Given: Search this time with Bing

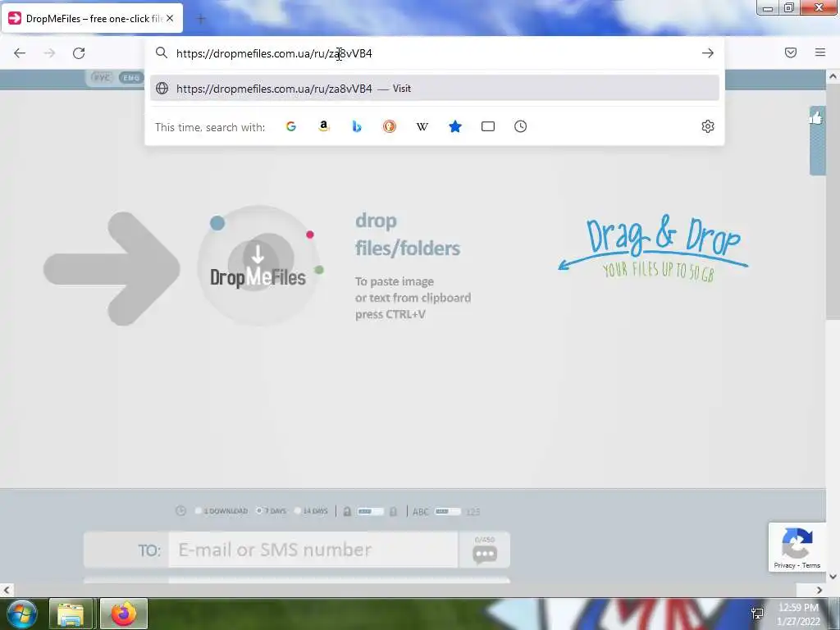Looking at the screenshot, I should point(357,126).
